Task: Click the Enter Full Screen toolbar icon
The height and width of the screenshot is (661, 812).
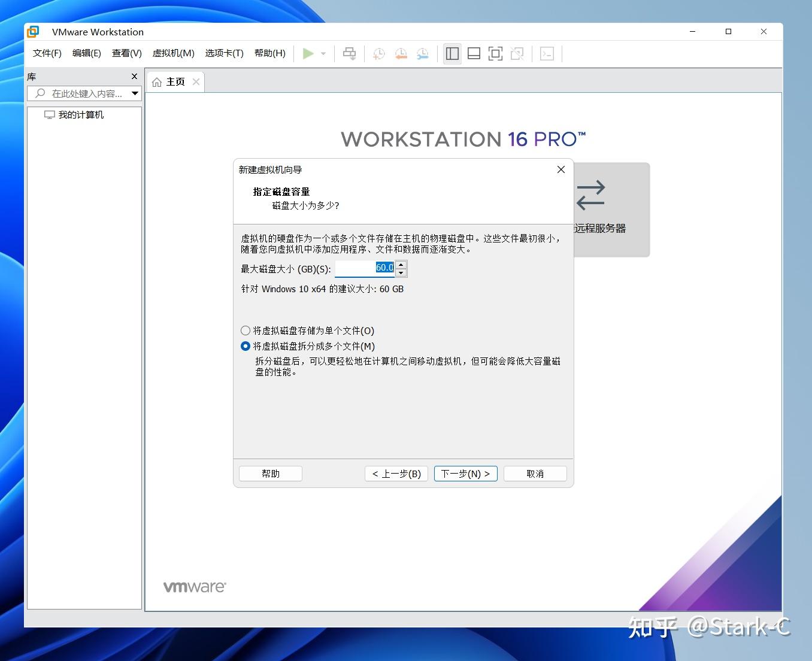Action: 495,53
